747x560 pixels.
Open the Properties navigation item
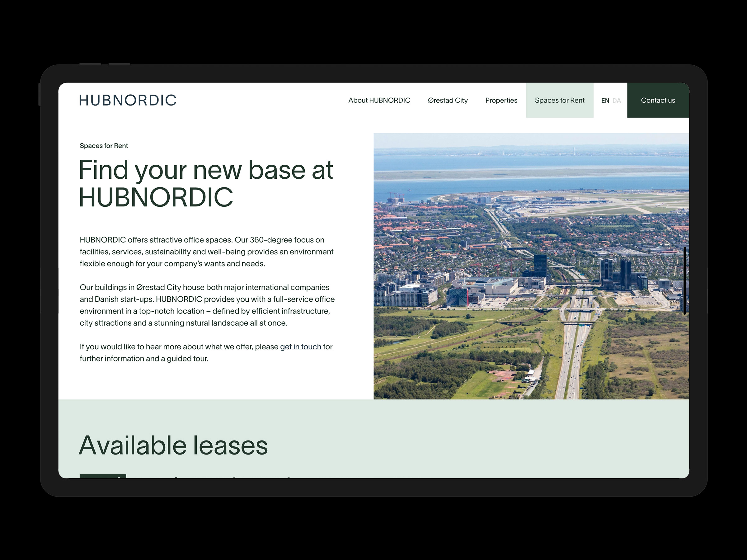pos(501,100)
